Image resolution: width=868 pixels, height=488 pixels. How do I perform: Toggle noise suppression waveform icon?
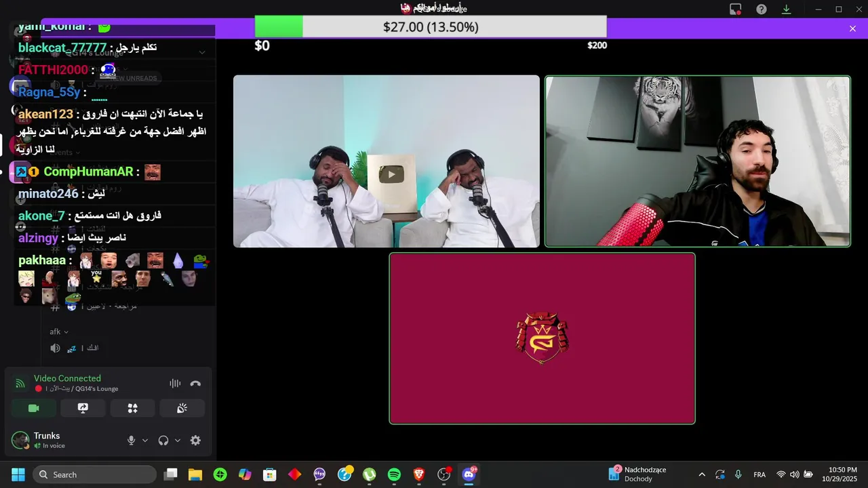pos(175,384)
